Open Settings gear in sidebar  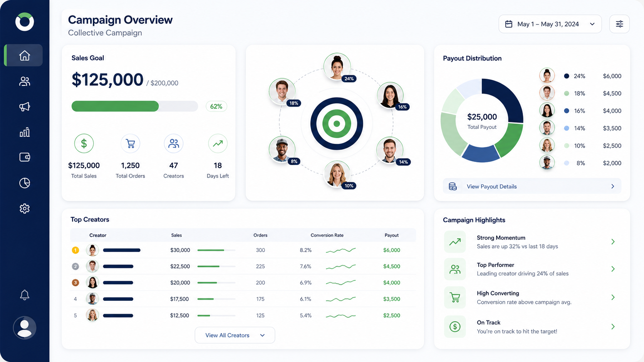point(25,209)
